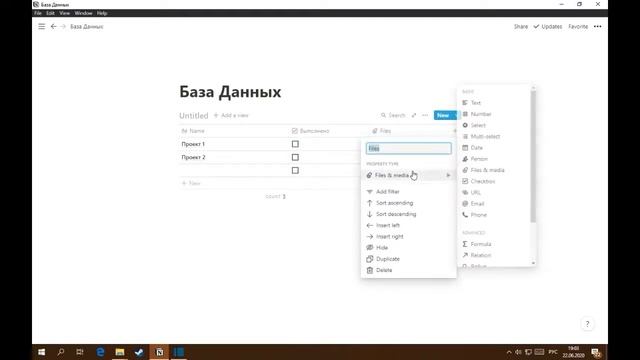Go back with the left arrow

tap(53, 27)
